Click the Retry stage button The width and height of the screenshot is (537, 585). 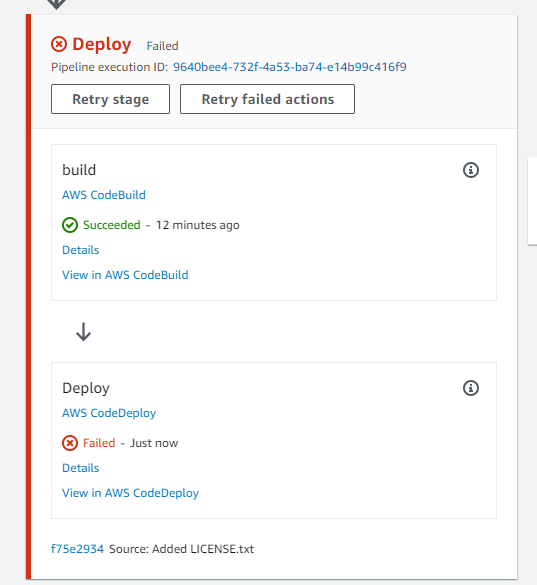pos(110,99)
